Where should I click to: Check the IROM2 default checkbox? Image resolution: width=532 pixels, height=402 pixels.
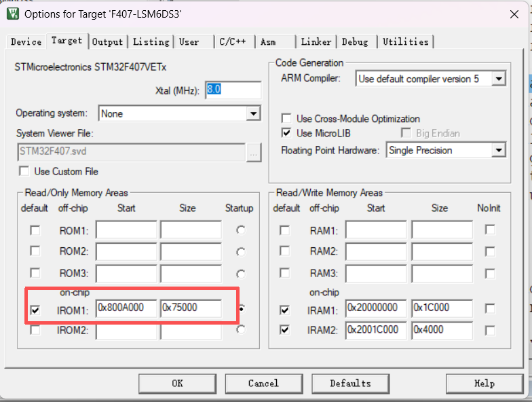pos(35,330)
